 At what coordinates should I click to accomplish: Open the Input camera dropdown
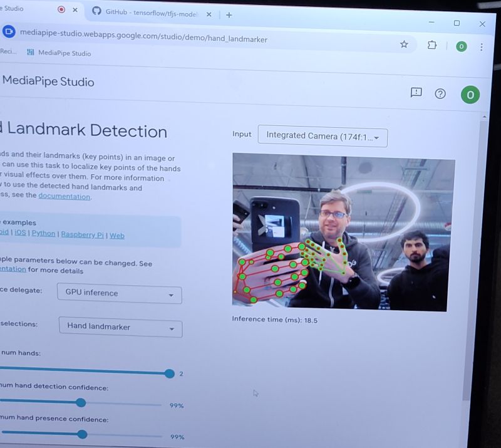(323, 136)
